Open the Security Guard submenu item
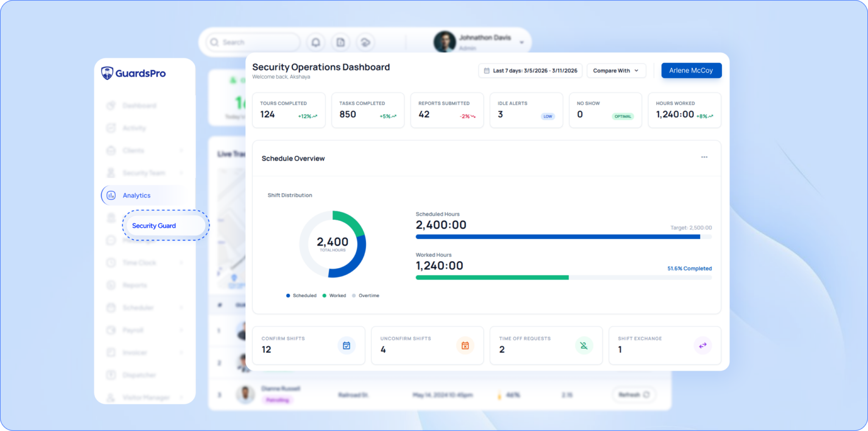Viewport: 868px width, 431px height. (154, 226)
